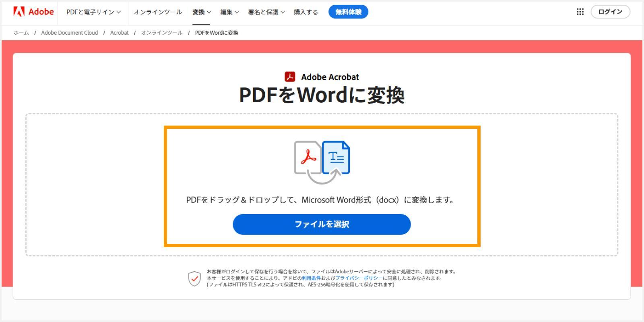Click the PDFをWordに変換 breadcrumb text
Image resolution: width=644 pixels, height=322 pixels.
coord(217,33)
